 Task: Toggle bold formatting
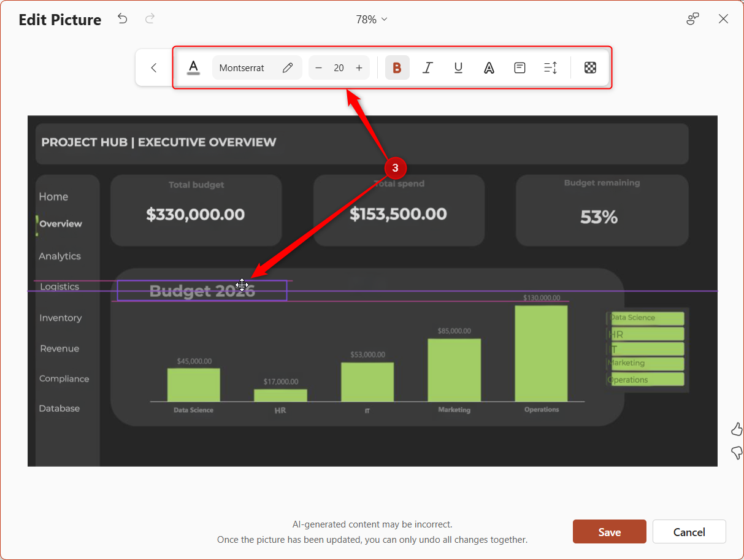pos(397,67)
